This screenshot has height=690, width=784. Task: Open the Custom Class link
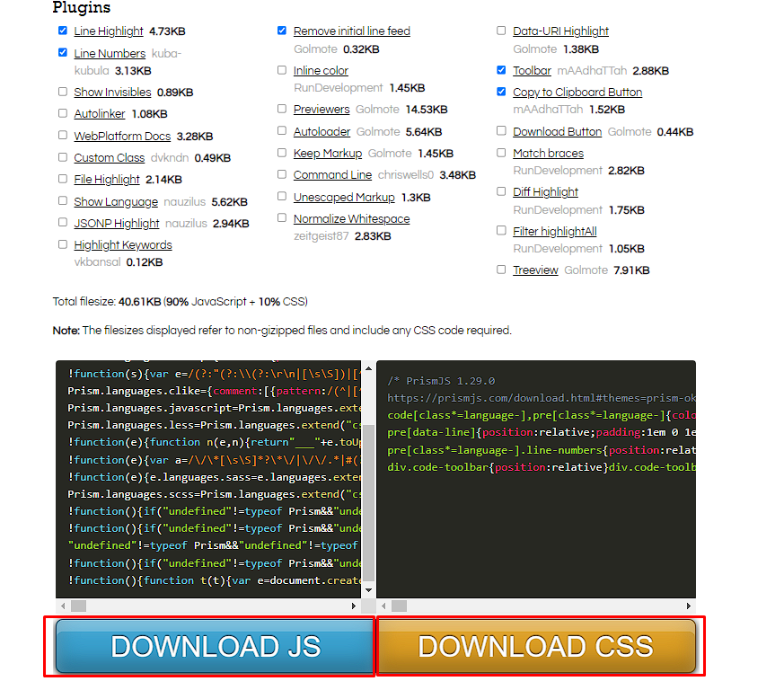tap(109, 157)
